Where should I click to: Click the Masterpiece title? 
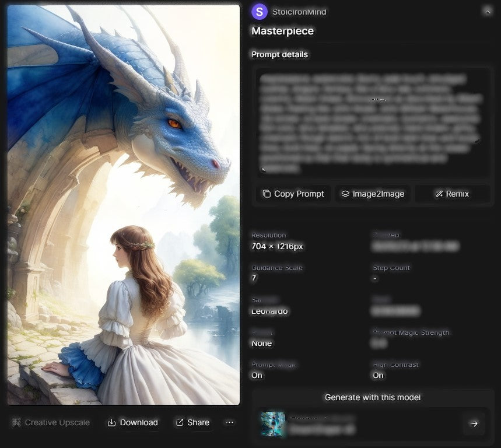(x=282, y=31)
